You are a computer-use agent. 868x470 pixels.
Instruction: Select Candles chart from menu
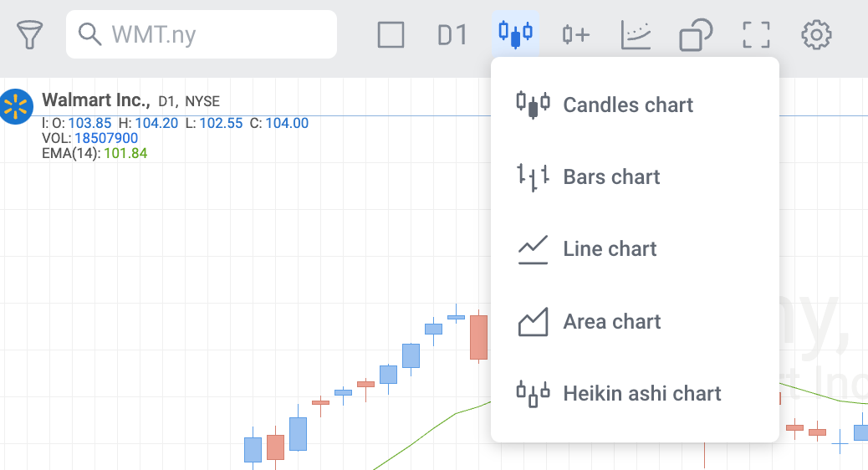pos(628,105)
